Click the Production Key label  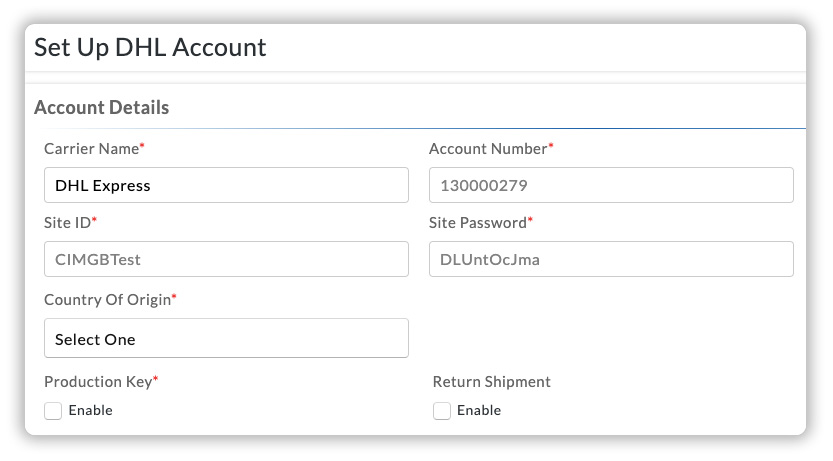tap(101, 382)
